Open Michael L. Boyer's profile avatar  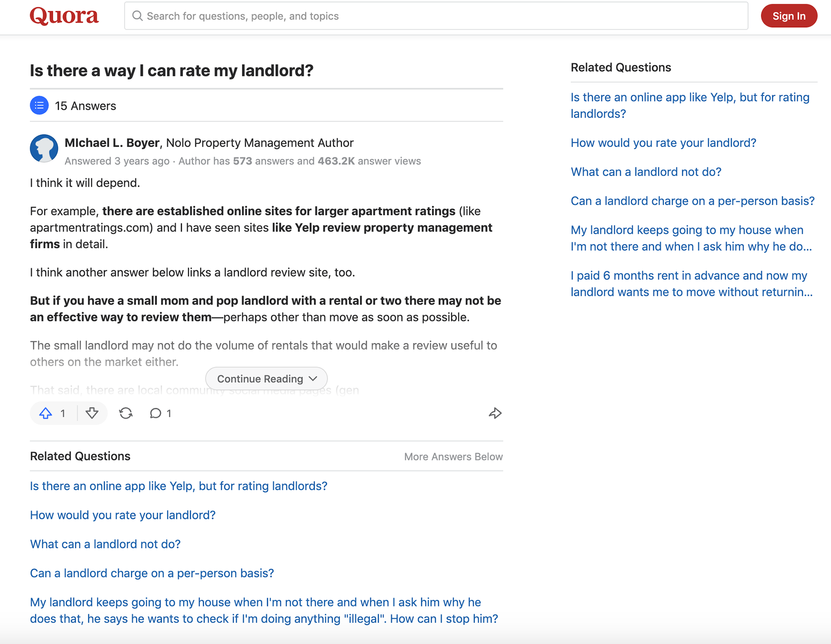(x=44, y=148)
